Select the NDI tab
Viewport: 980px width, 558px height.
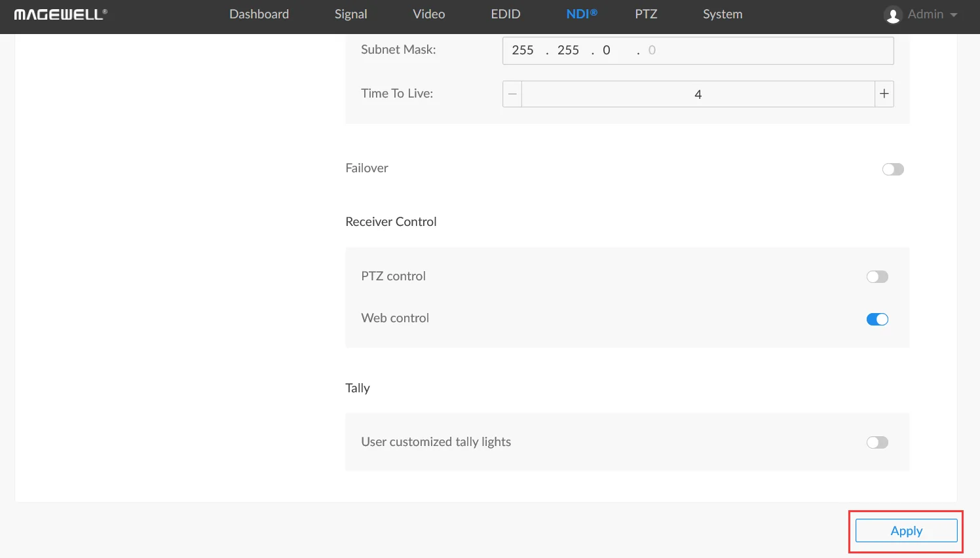click(582, 14)
